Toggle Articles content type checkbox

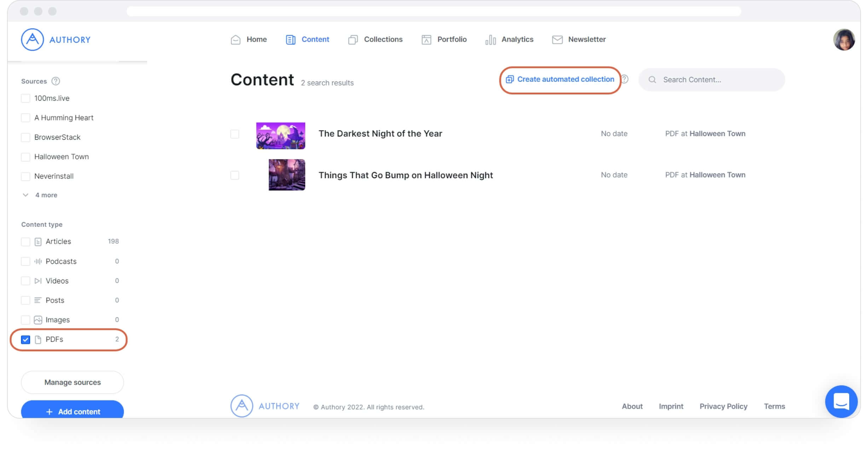[25, 241]
